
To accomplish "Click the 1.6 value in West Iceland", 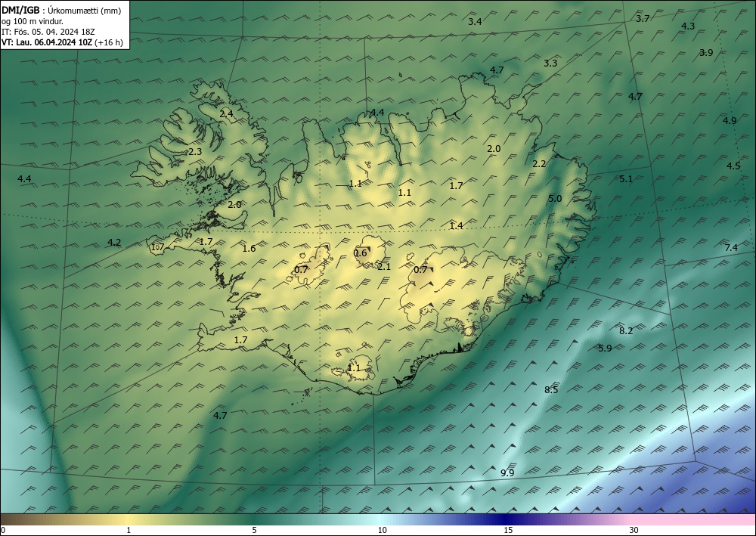I will [x=249, y=249].
